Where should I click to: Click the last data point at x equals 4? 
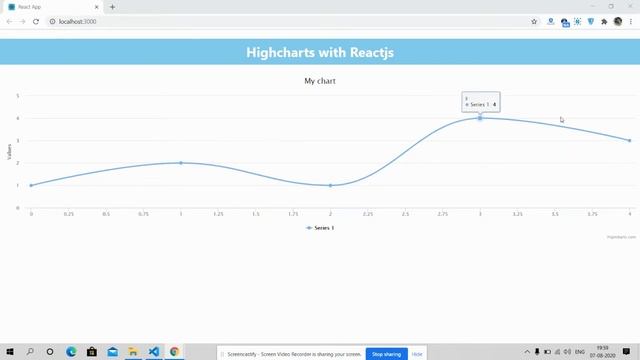(x=629, y=140)
